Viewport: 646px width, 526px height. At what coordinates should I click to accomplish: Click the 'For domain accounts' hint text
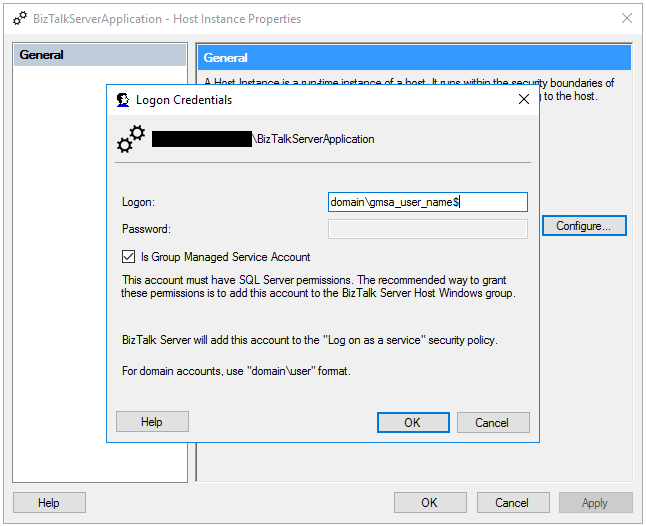pyautogui.click(x=236, y=371)
